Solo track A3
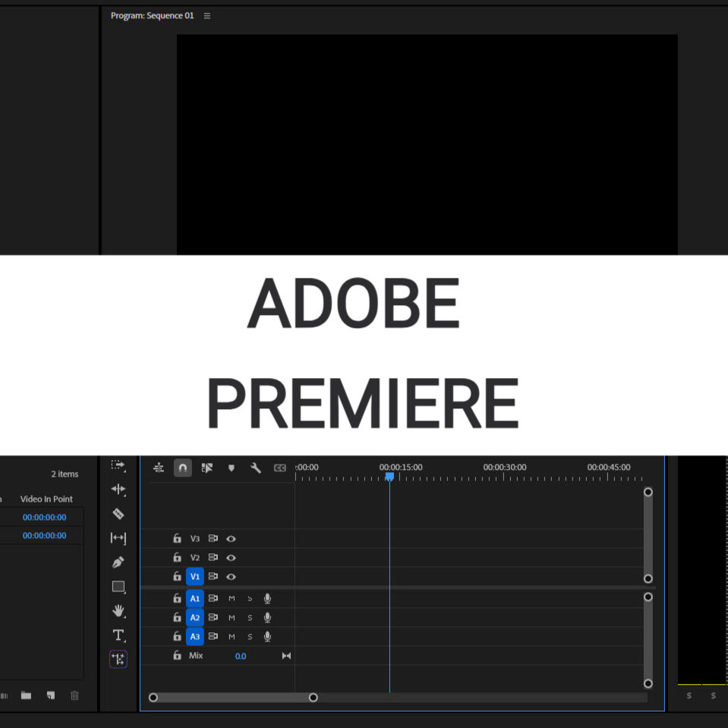 tap(250, 637)
